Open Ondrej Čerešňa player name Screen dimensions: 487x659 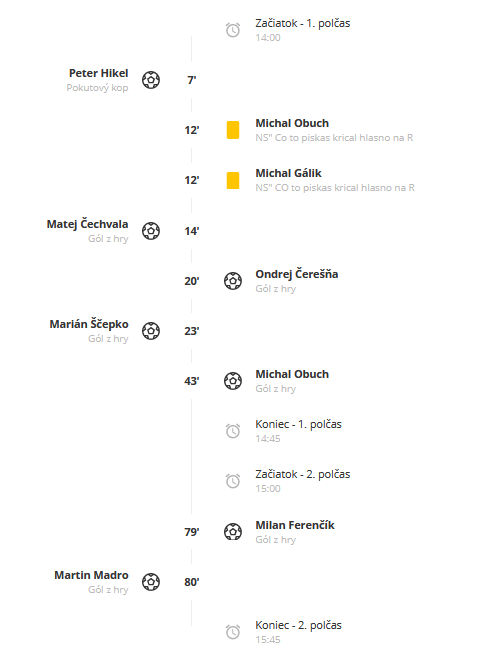click(297, 274)
